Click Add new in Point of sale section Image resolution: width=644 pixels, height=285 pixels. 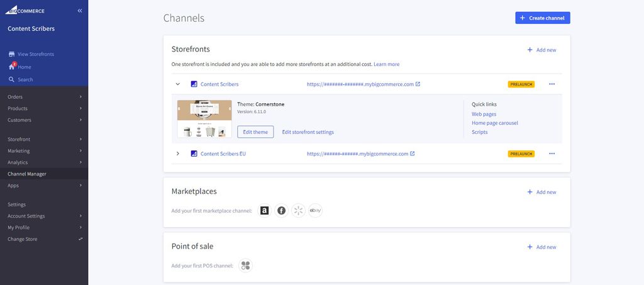(x=541, y=247)
